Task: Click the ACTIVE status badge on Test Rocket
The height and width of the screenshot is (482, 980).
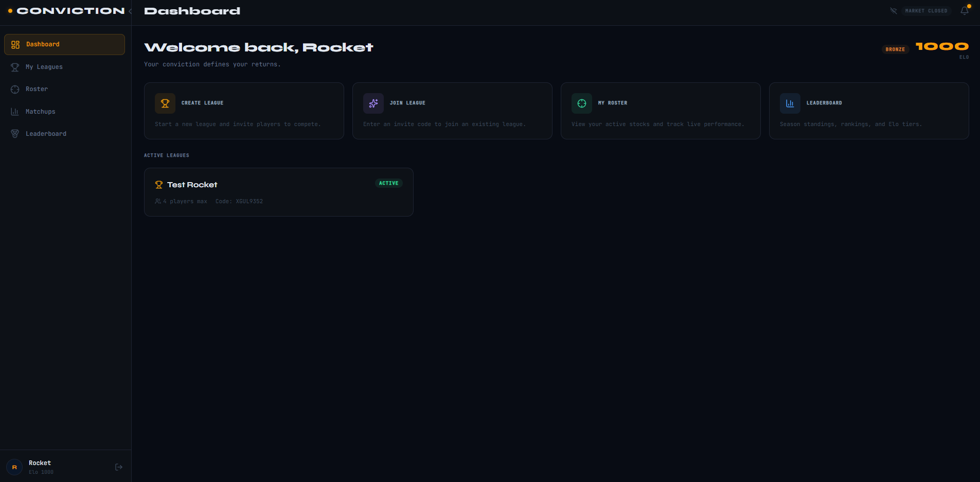Action: pos(388,183)
